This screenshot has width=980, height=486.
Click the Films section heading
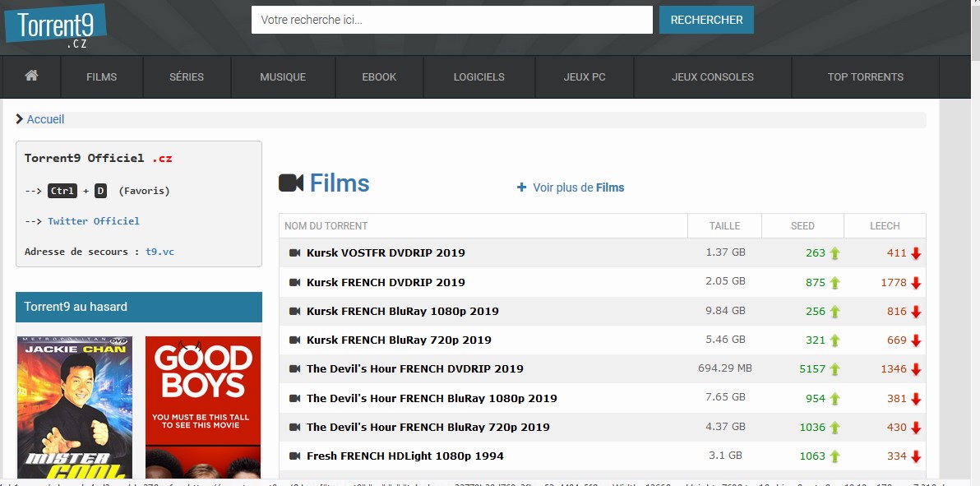click(x=340, y=183)
